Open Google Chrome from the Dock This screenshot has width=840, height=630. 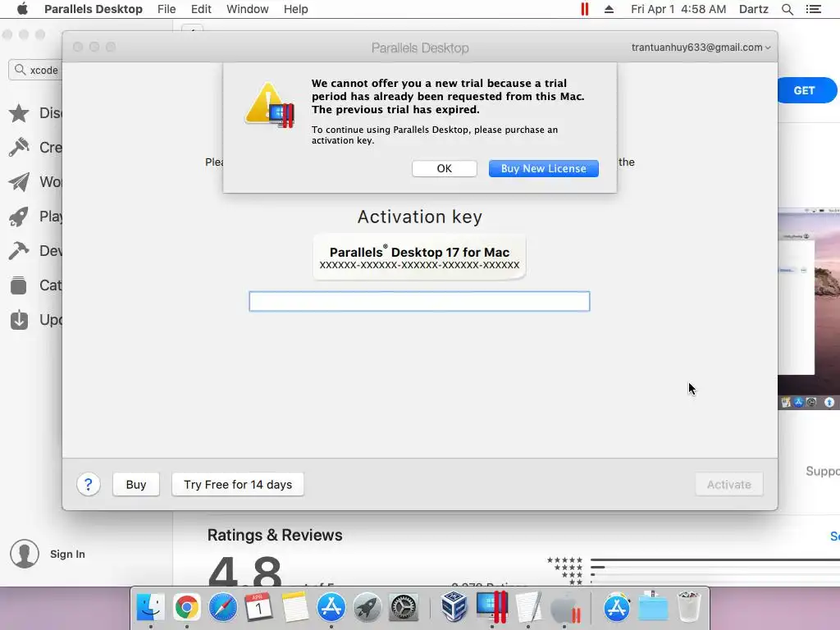tap(186, 607)
